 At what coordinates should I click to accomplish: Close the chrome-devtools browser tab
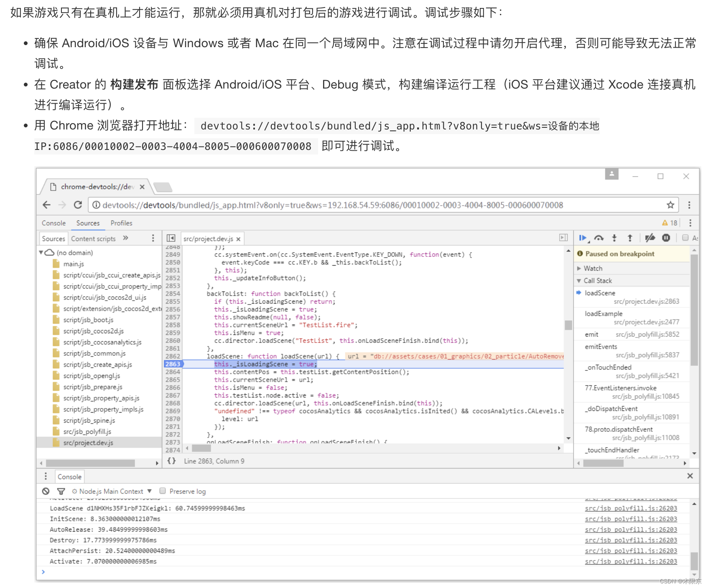click(x=142, y=187)
